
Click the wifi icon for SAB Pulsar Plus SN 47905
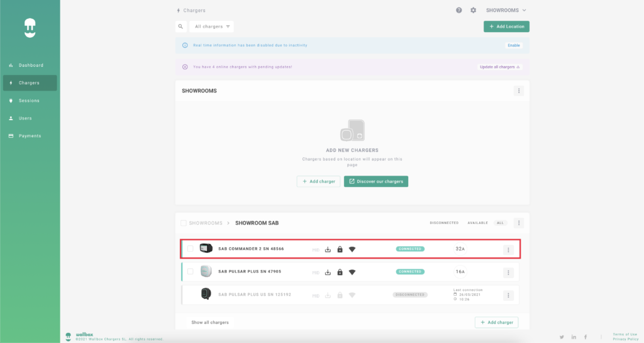point(352,273)
